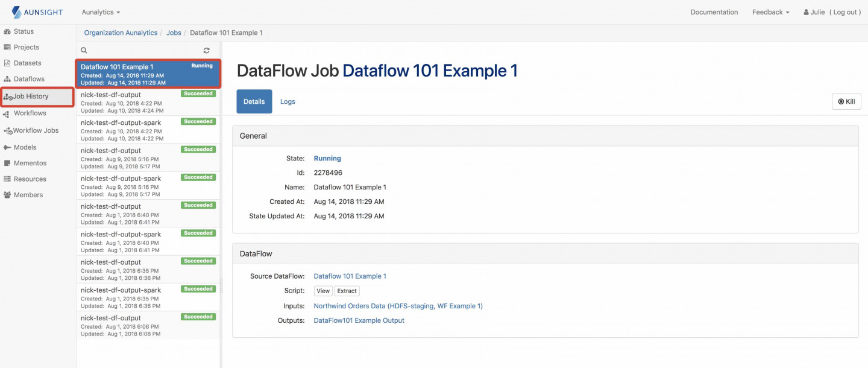Screen dimensions: 868x368
Task: Click the Status icon in the sidebar
Action: pyautogui.click(x=7, y=31)
